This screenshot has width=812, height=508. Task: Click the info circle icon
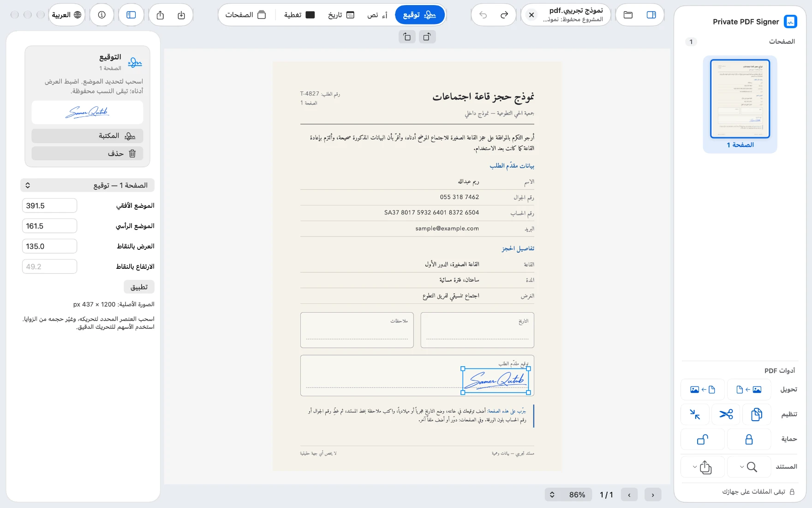(x=102, y=15)
